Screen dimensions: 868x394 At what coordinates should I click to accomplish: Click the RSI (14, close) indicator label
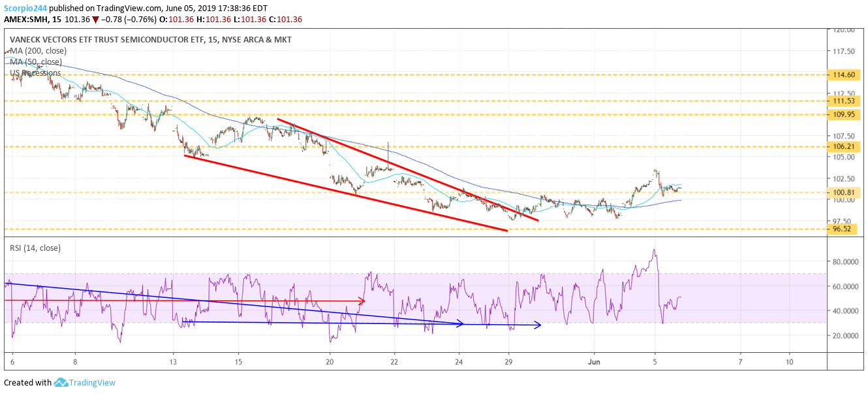click(35, 248)
